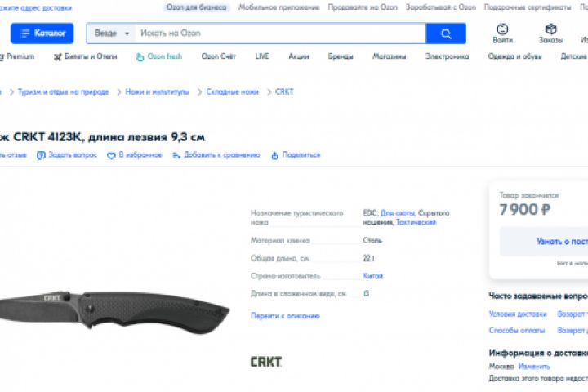Viewport: 588px width, 392px height.
Task: Open the Заказы box icon
Action: [551, 29]
